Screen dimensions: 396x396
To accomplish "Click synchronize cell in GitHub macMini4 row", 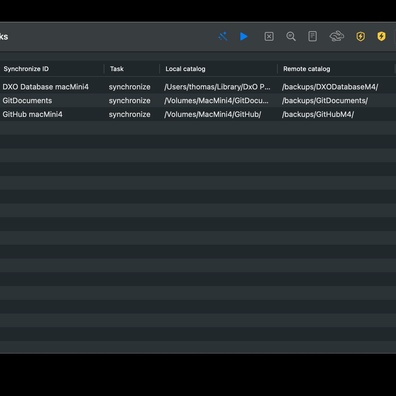I will (129, 114).
